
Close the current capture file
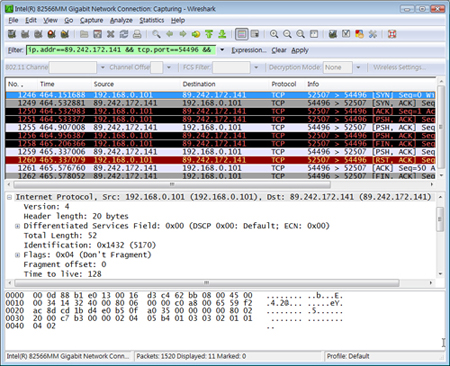(x=111, y=34)
